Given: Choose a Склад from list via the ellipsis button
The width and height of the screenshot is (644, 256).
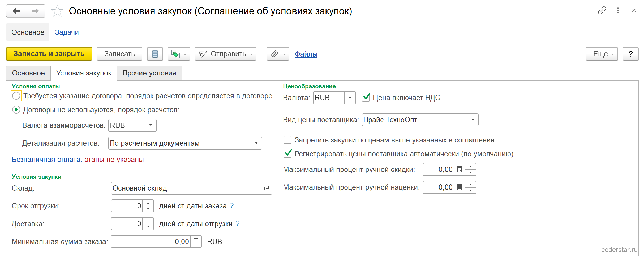Looking at the screenshot, I should tap(255, 188).
